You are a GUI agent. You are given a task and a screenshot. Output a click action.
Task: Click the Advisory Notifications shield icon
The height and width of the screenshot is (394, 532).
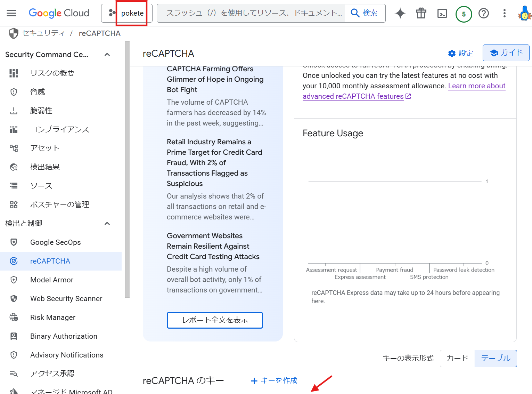tap(14, 355)
